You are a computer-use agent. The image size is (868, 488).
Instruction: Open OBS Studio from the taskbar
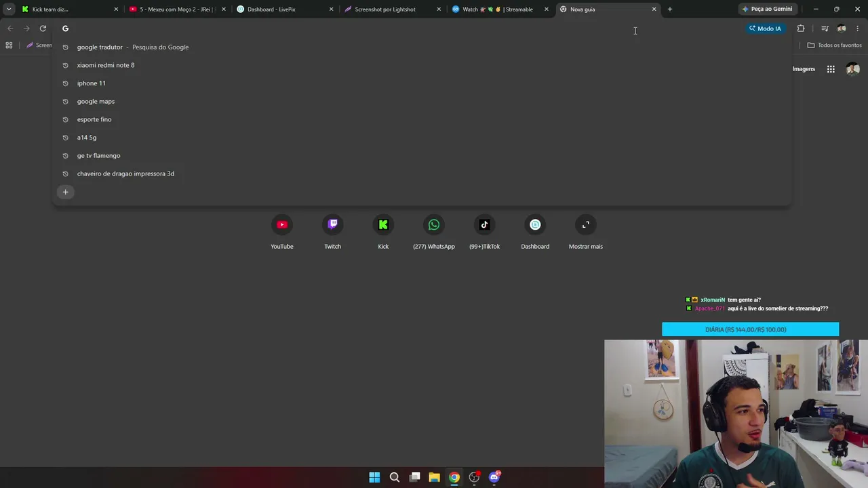point(475,477)
